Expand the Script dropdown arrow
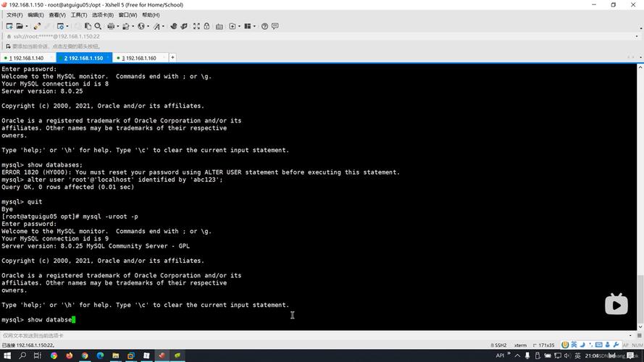 [240, 26]
